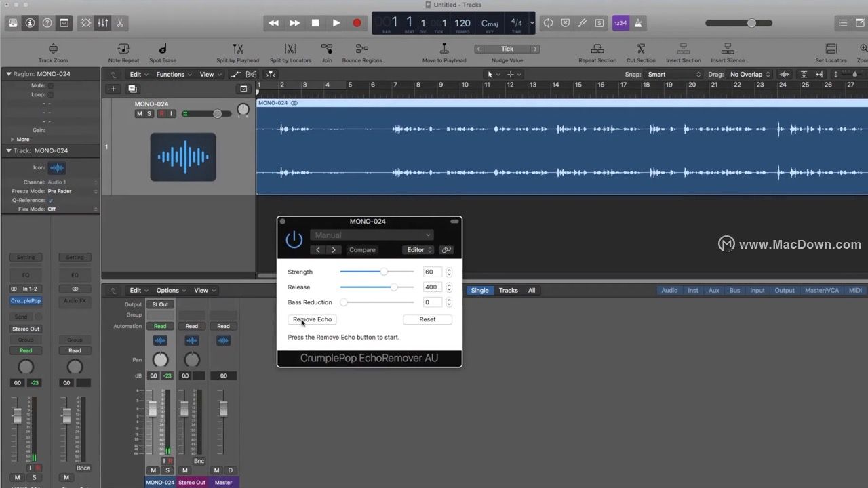Open the Tuner icon

coord(583,23)
